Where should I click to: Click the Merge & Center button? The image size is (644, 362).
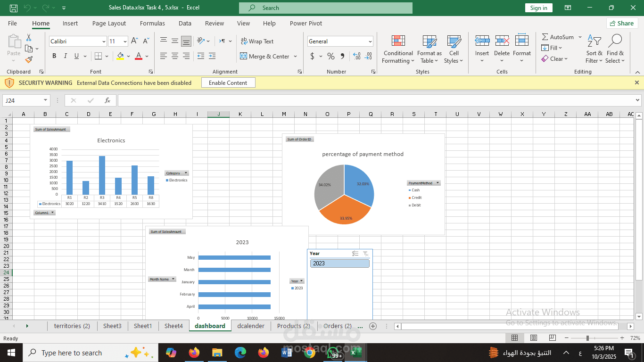pos(264,56)
